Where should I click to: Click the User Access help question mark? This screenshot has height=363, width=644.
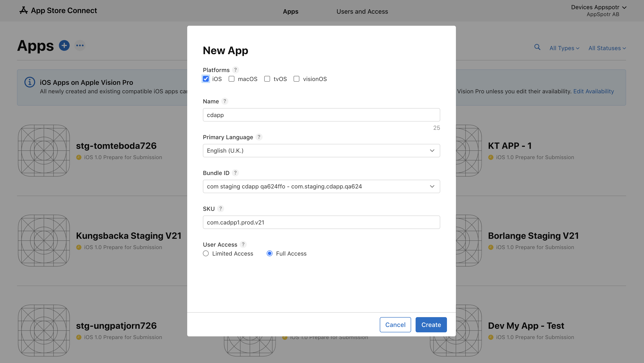(243, 244)
